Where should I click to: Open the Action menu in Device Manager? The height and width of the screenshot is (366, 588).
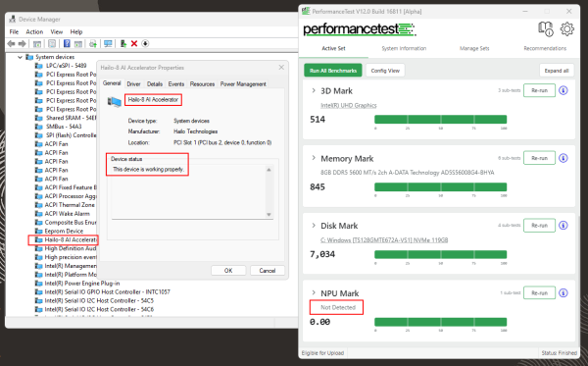click(x=34, y=32)
